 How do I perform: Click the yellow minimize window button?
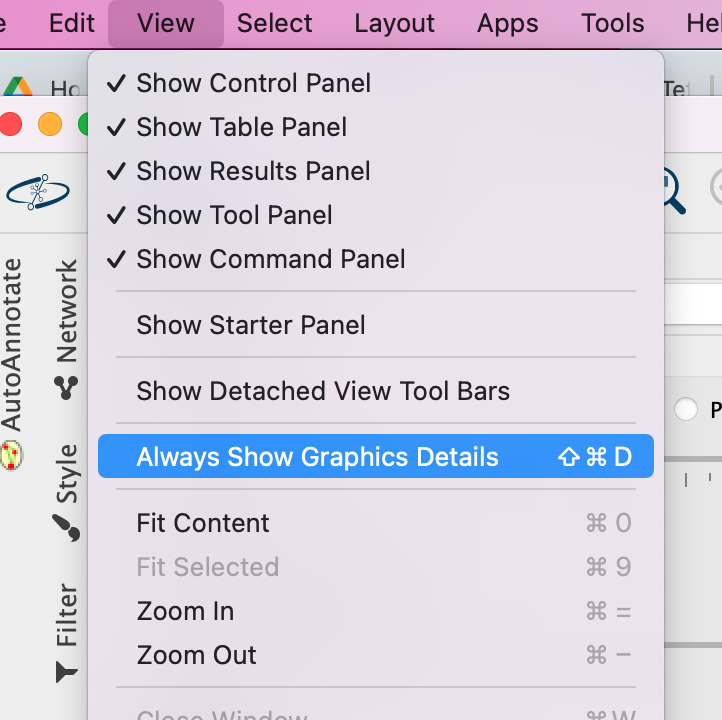coord(49,125)
